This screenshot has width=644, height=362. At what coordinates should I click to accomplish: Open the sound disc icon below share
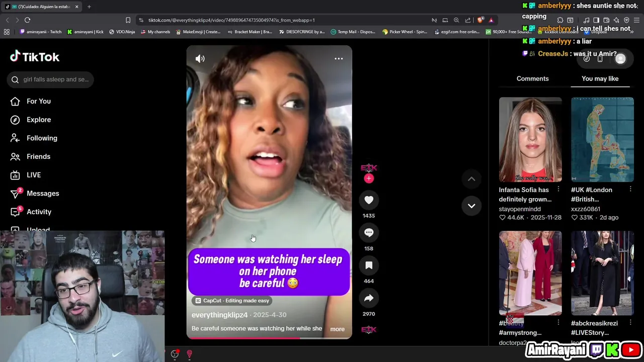[x=369, y=330]
